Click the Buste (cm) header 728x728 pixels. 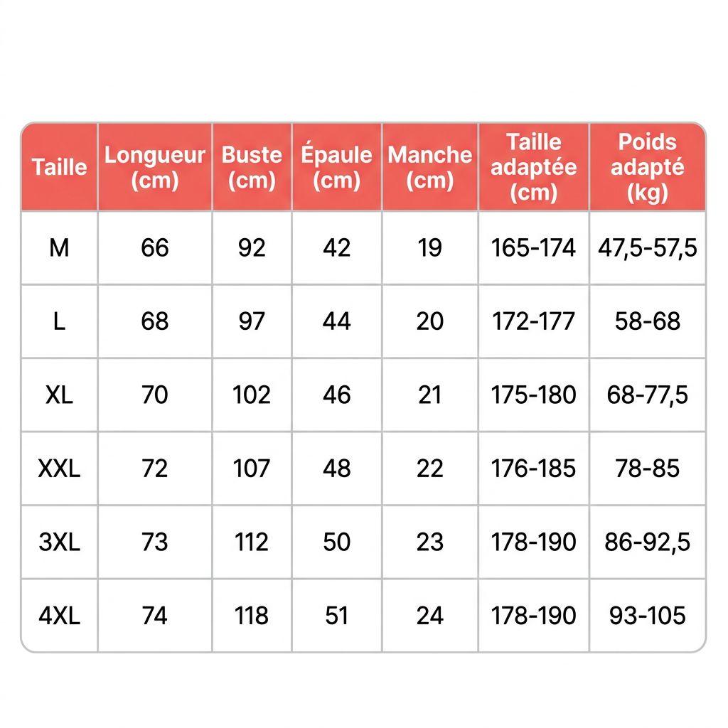click(252, 167)
